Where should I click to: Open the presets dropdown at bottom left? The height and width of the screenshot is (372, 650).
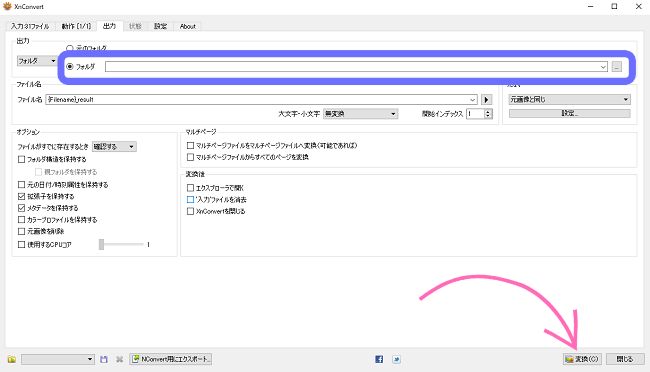pos(58,359)
